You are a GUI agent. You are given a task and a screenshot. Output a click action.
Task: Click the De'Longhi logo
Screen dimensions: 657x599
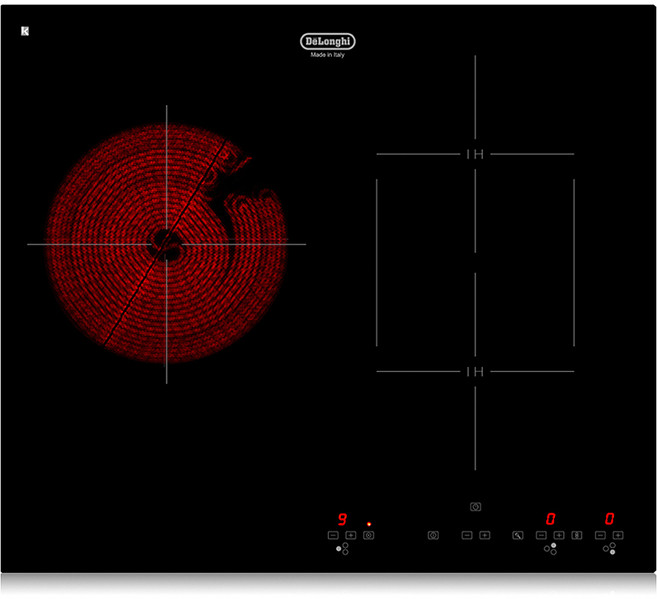(x=328, y=41)
